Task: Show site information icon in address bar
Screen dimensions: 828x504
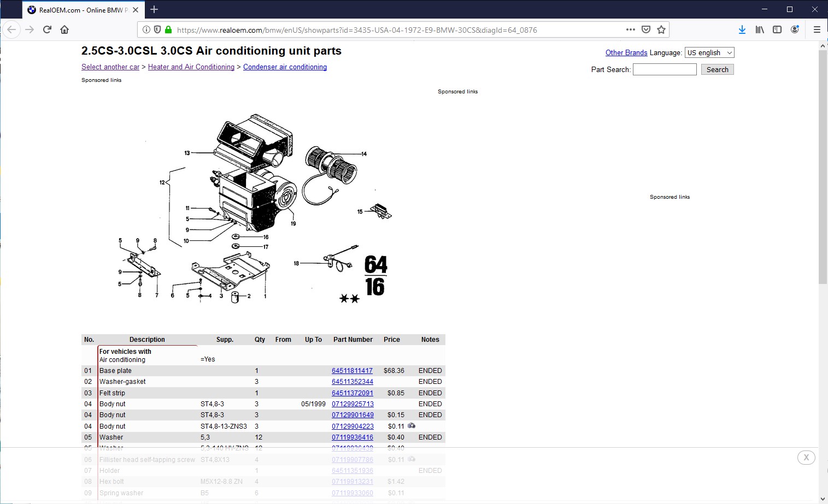Action: (146, 29)
